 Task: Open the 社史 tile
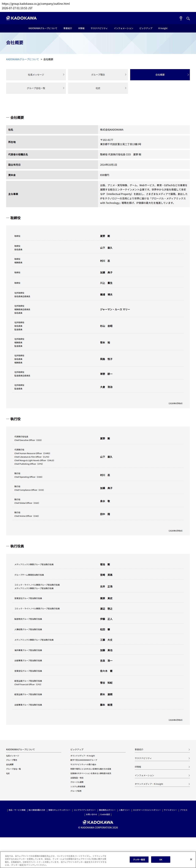pyautogui.click(x=98, y=88)
